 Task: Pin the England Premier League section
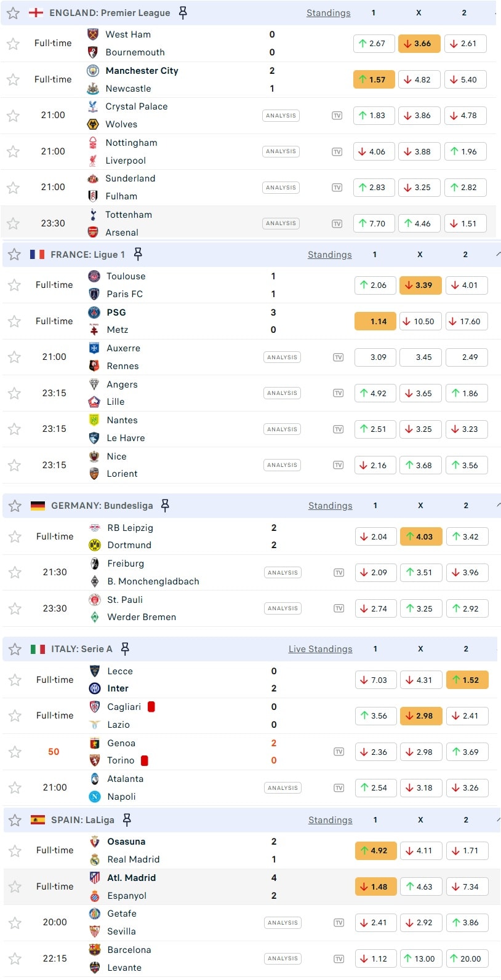pos(183,13)
